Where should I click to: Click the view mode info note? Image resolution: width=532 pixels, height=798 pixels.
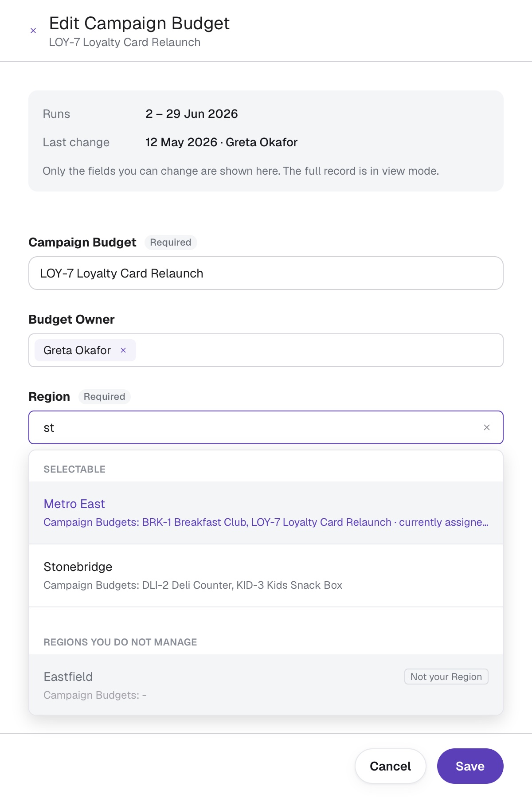coord(241,171)
